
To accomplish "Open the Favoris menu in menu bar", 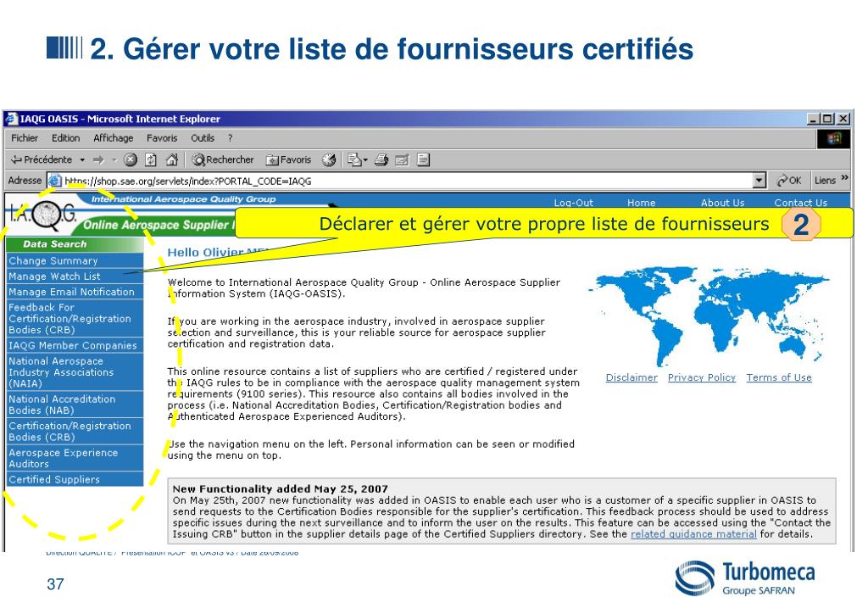I will (x=162, y=138).
